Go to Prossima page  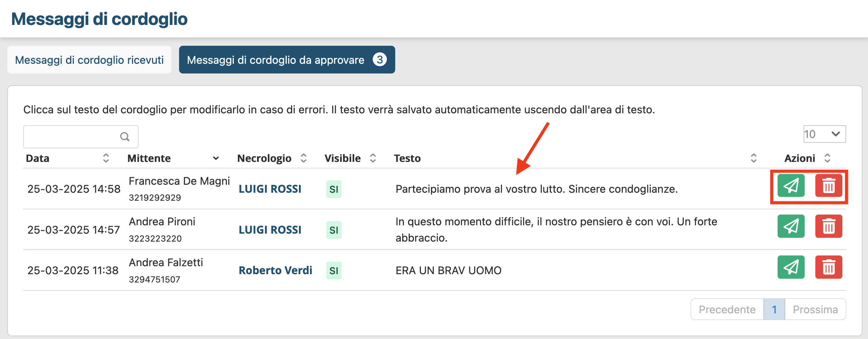pyautogui.click(x=815, y=309)
